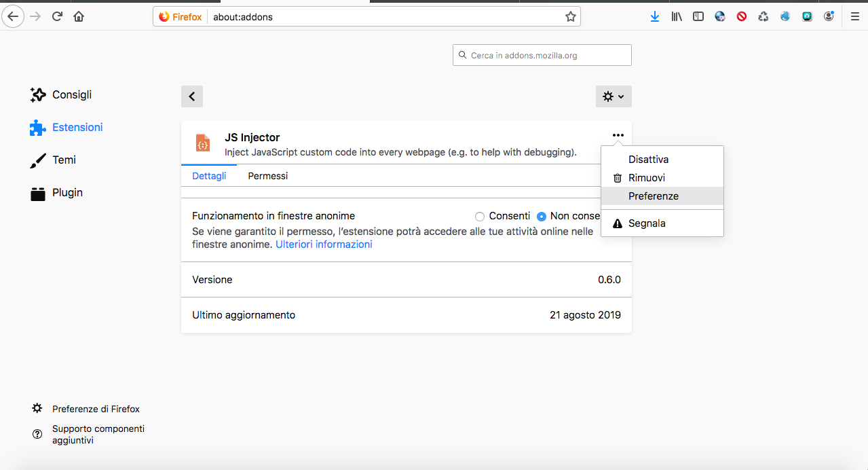Screen dimensions: 868x470
Task: Click the trash icon beside Rimuovi
Action: 618,178
